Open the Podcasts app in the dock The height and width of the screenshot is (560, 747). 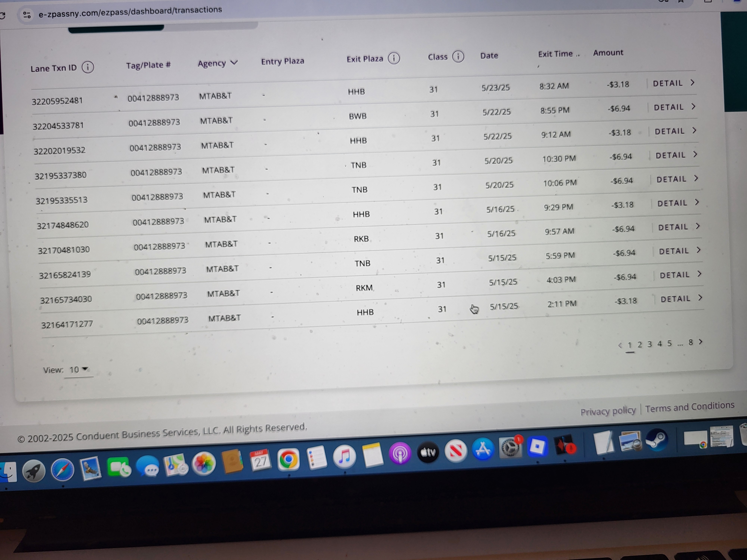[400, 453]
